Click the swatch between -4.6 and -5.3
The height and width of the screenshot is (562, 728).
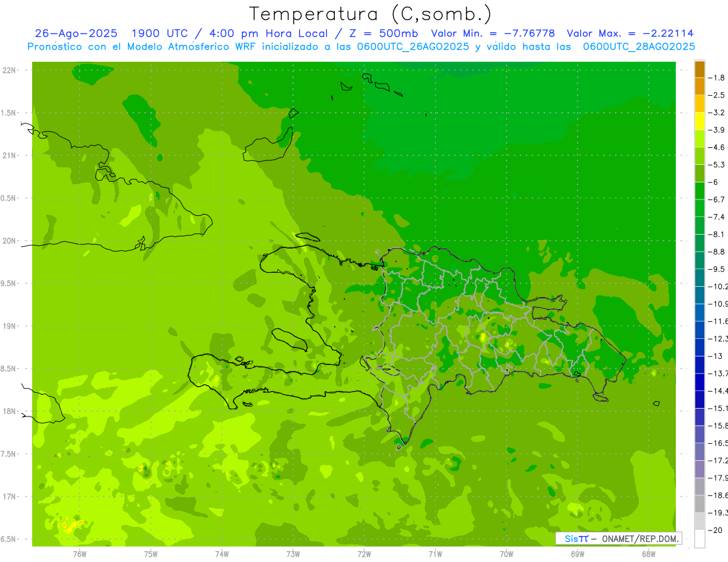tap(699, 156)
